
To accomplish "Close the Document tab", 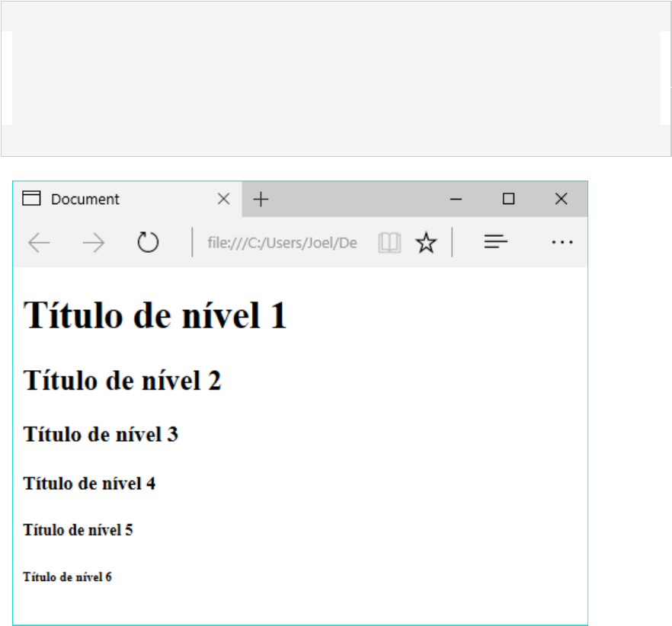I will pyautogui.click(x=223, y=199).
